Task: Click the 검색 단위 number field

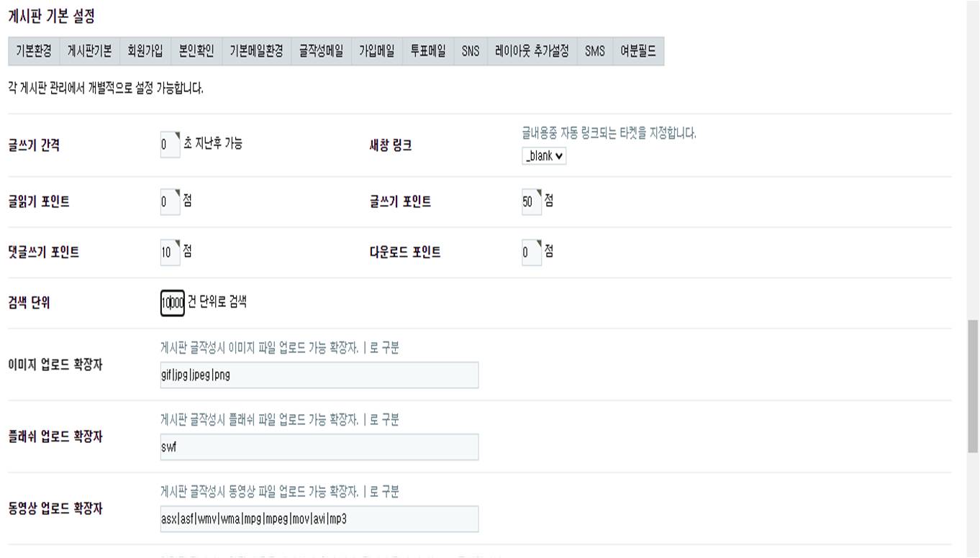Action: point(173,303)
